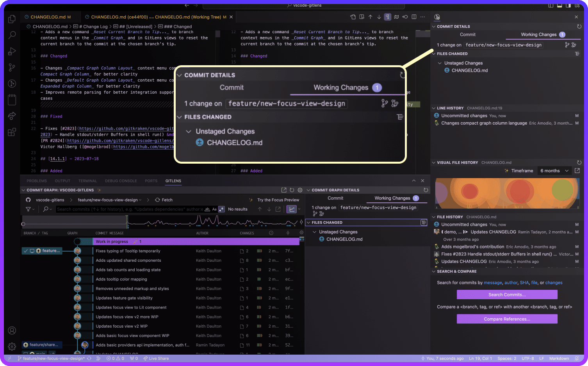Click the minimap timeline start handle

point(23,224)
